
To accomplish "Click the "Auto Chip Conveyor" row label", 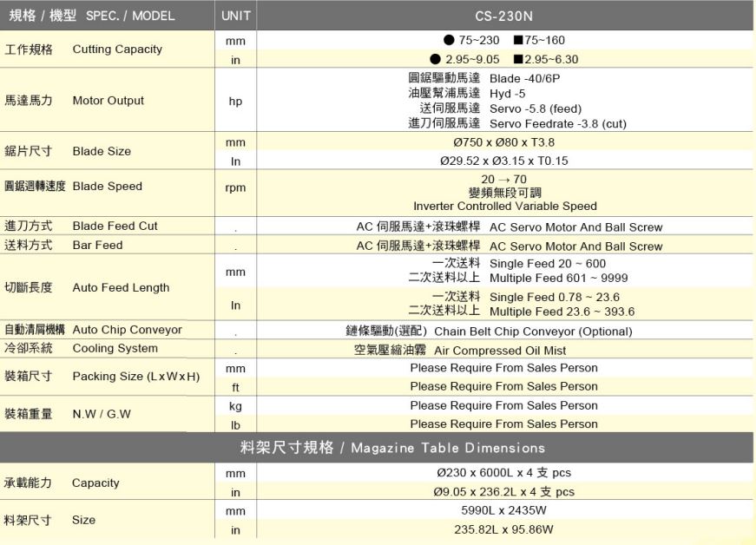I will (128, 330).
